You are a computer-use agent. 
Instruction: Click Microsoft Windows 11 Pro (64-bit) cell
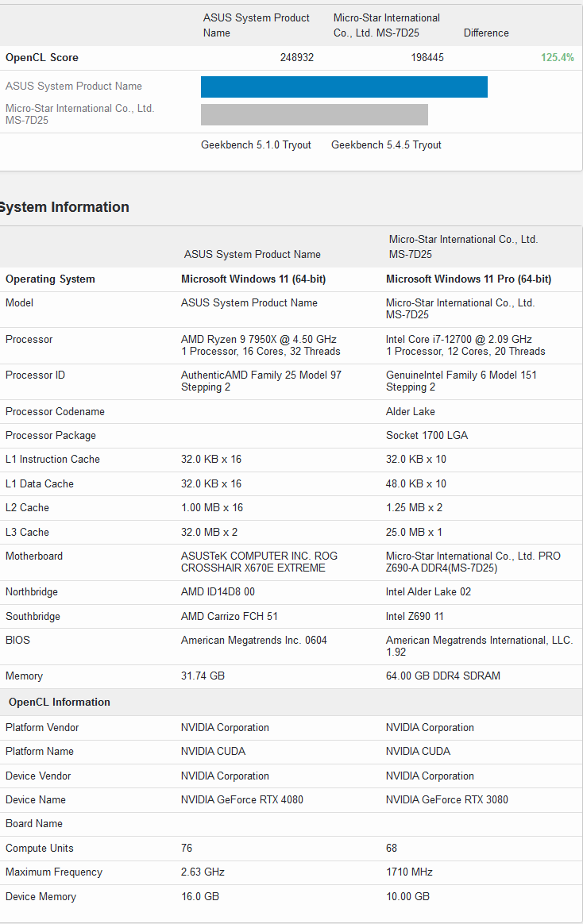point(469,279)
